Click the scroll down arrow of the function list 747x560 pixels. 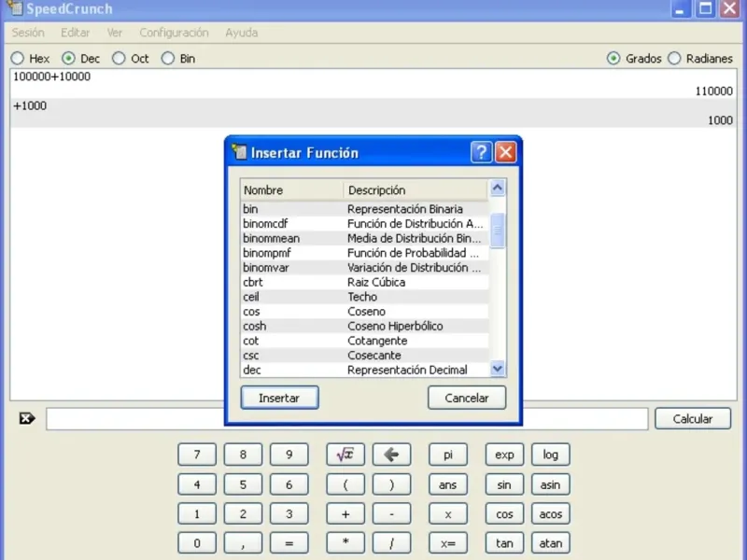pyautogui.click(x=498, y=369)
